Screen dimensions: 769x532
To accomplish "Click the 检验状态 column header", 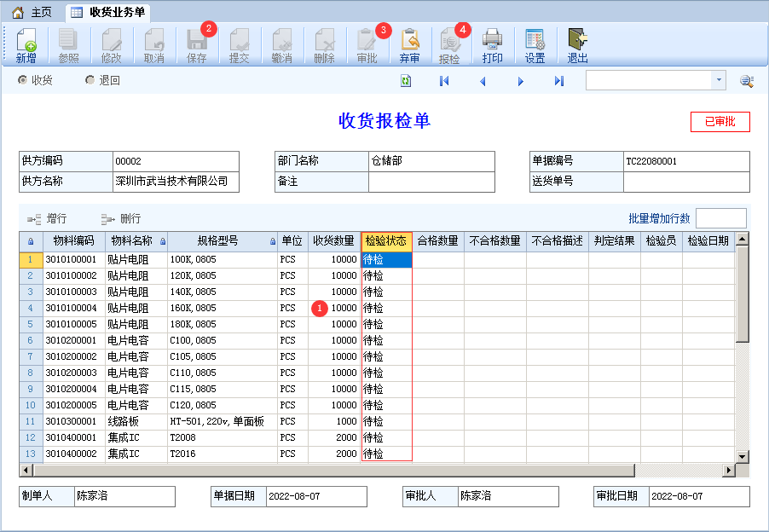I will coord(386,241).
